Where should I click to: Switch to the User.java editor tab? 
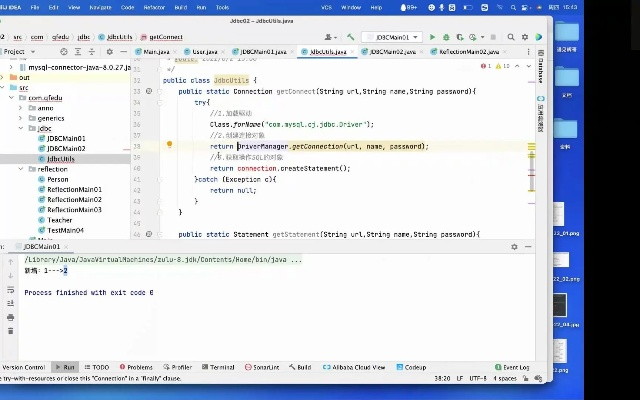point(205,51)
